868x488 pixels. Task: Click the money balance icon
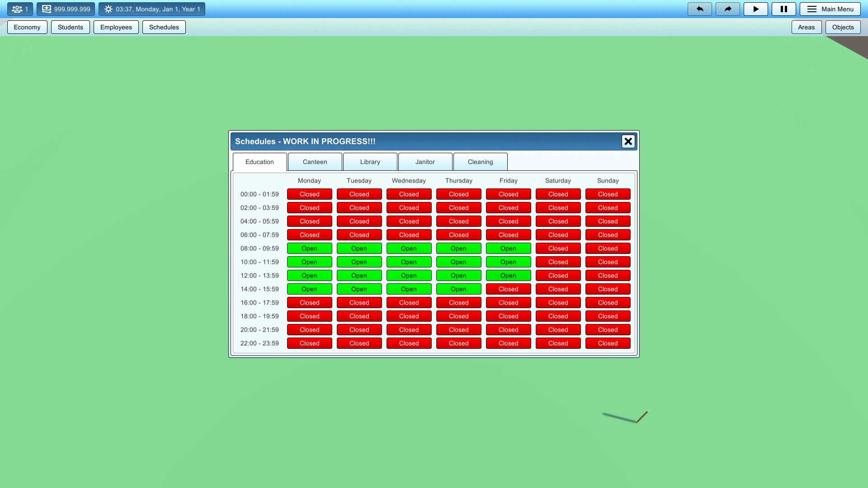tap(47, 8)
